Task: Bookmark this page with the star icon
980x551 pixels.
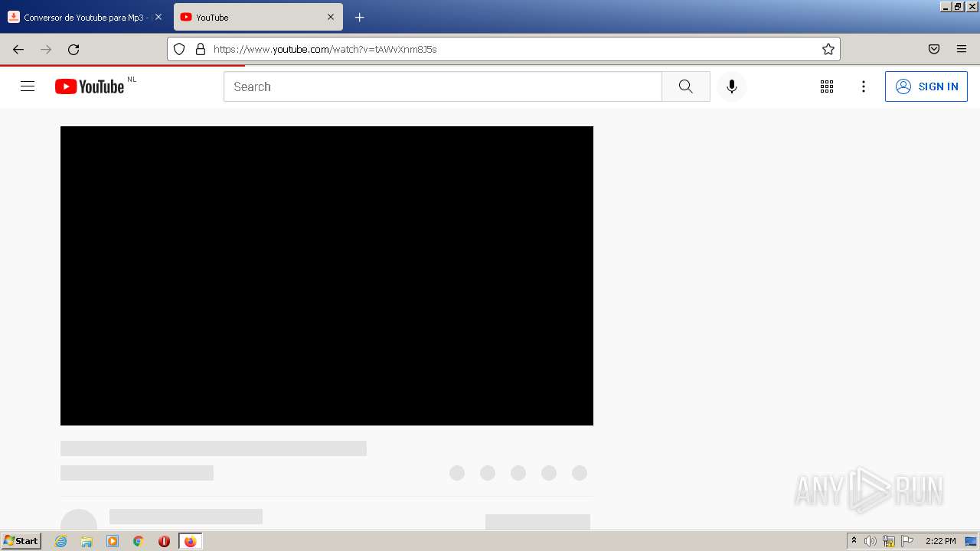Action: (828, 49)
